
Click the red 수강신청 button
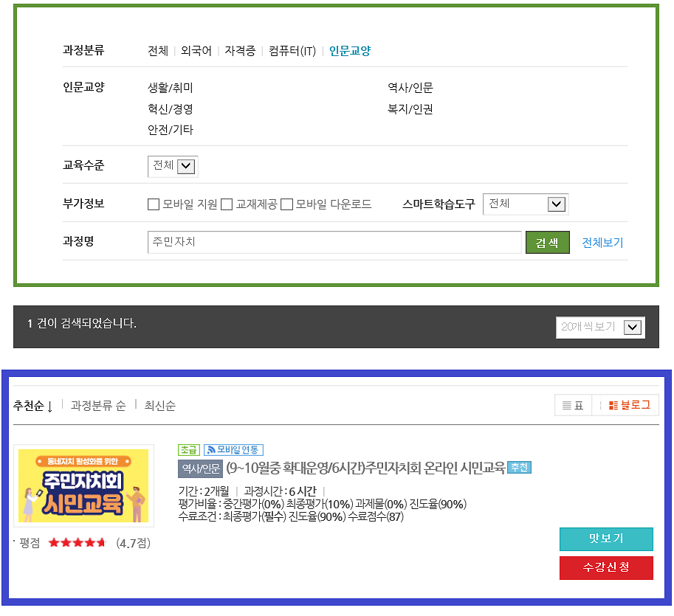[606, 567]
